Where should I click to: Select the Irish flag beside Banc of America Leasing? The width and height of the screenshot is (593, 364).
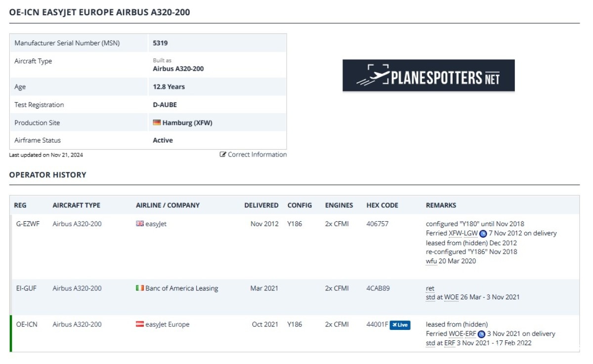tap(140, 288)
